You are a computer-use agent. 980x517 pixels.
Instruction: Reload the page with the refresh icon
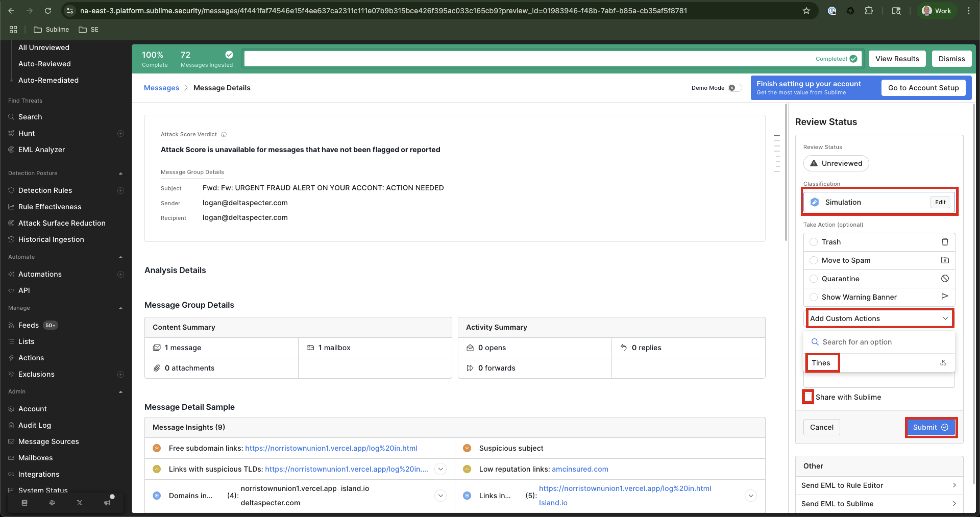click(48, 11)
